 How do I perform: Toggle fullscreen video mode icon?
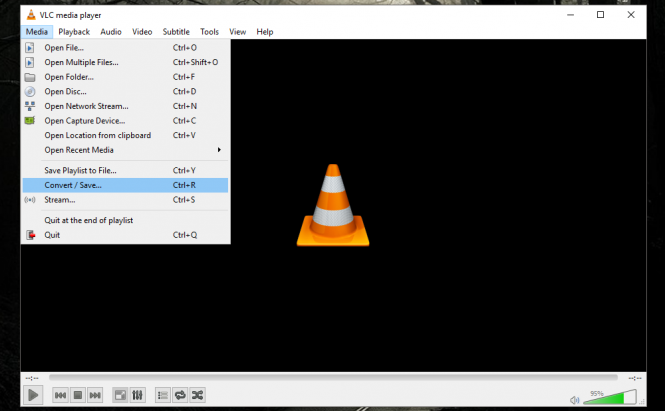[x=120, y=395]
